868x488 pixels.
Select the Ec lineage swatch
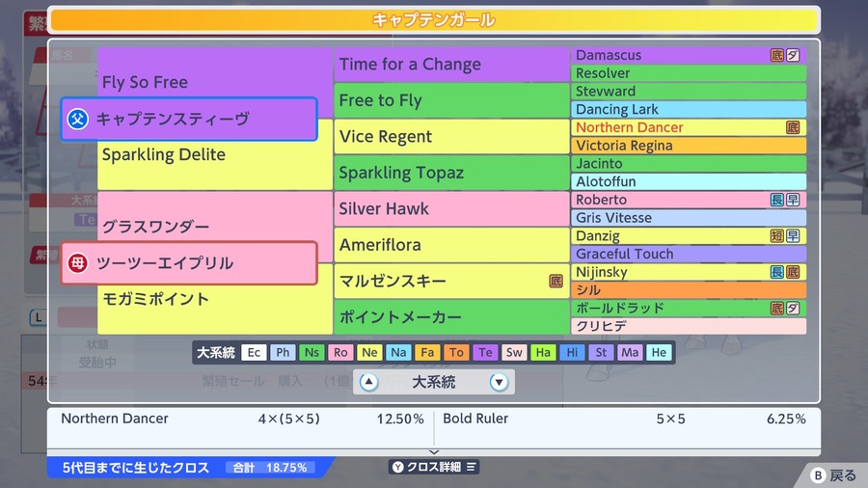(254, 352)
